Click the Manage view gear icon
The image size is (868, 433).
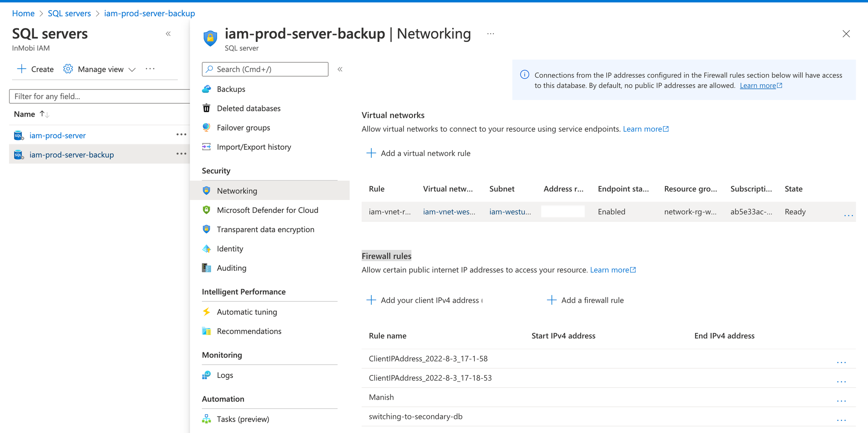(68, 69)
